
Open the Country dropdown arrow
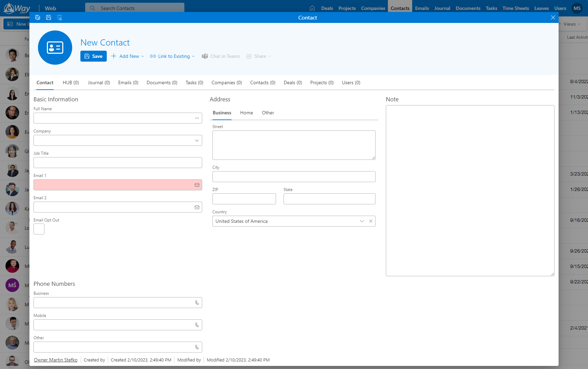[362, 221]
